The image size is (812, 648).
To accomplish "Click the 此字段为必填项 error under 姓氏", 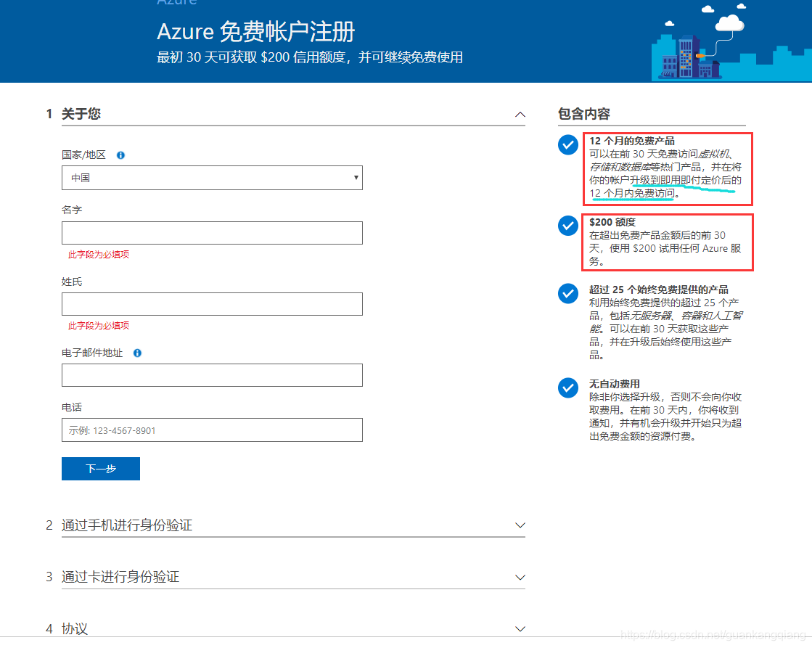I will click(x=99, y=325).
